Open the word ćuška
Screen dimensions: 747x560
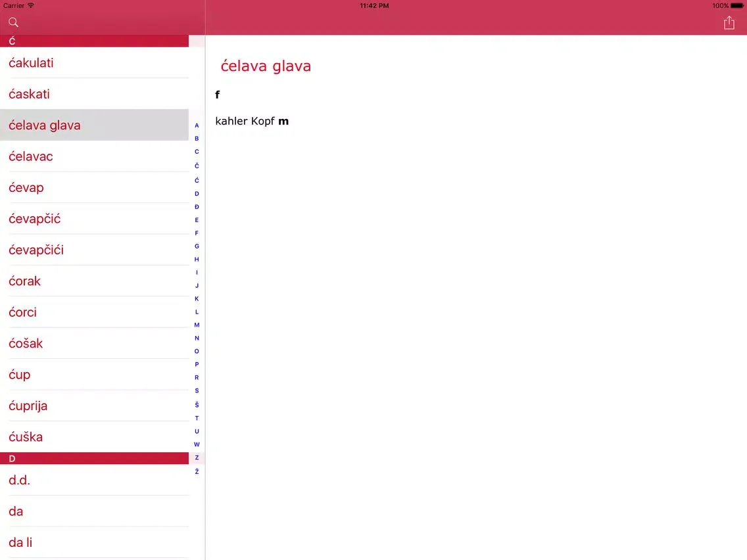pyautogui.click(x=94, y=436)
